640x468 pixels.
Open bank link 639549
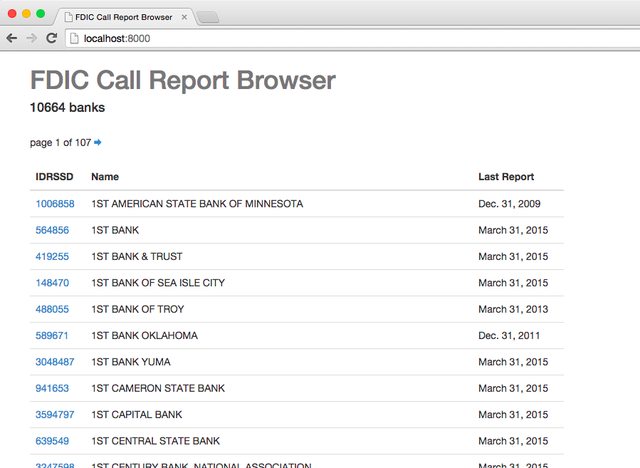coord(52,441)
